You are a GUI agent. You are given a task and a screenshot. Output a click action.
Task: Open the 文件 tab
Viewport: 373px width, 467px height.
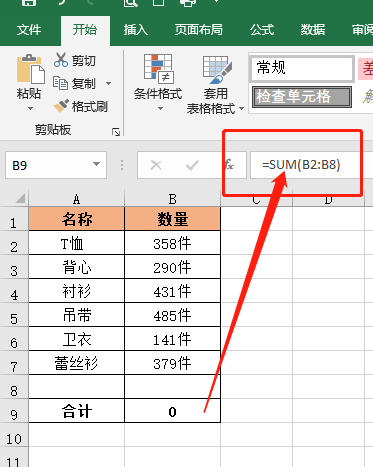click(29, 30)
